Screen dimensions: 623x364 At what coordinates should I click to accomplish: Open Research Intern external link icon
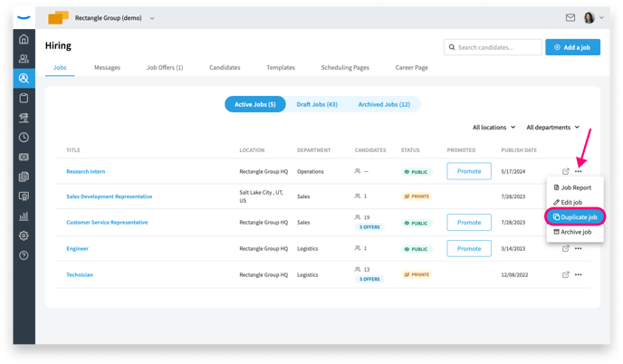[x=566, y=171]
